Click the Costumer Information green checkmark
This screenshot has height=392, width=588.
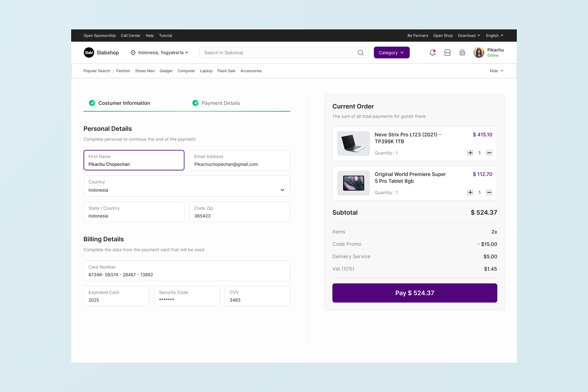click(92, 103)
